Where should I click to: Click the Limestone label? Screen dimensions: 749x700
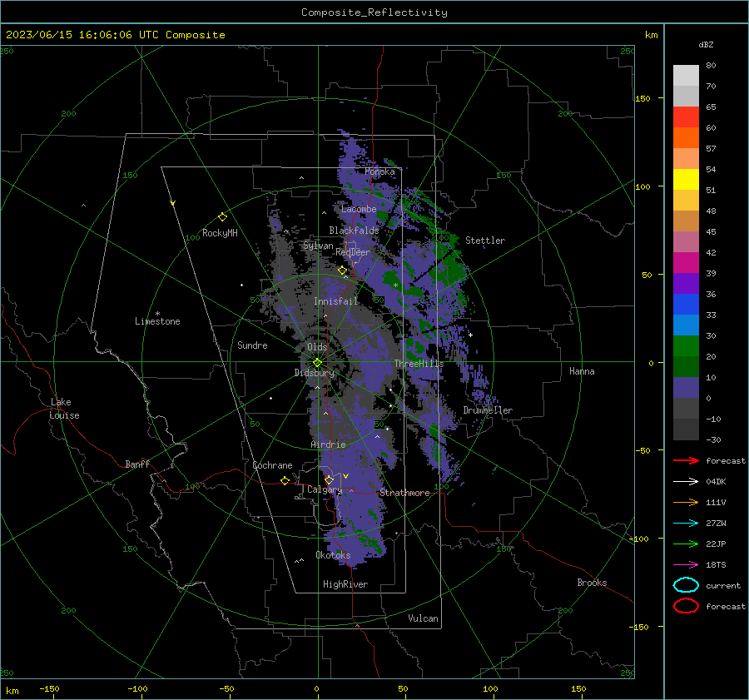coord(157,321)
